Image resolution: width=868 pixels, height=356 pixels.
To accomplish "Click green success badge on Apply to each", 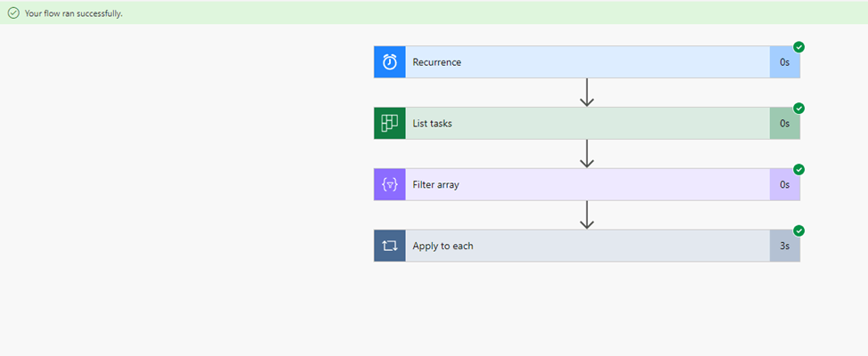I will click(799, 231).
